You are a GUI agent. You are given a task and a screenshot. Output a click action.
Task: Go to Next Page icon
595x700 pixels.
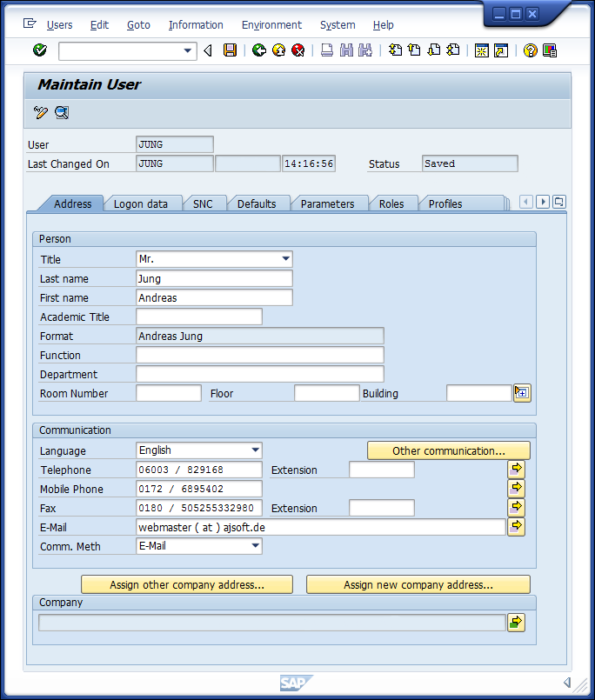pyautogui.click(x=434, y=50)
